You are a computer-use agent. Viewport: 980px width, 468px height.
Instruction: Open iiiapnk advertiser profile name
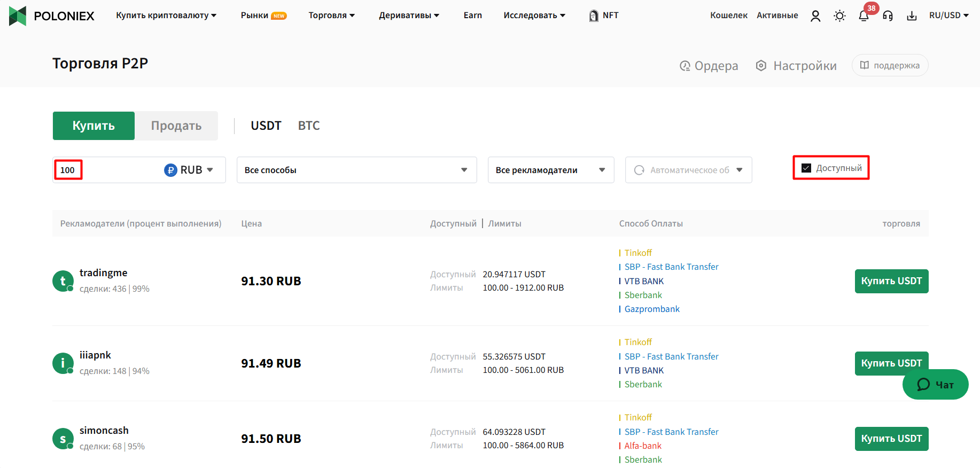[95, 355]
